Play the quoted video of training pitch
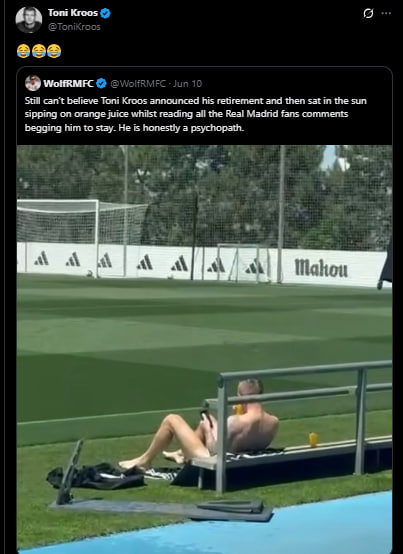Viewport: 403px width, 554px height. point(204,348)
